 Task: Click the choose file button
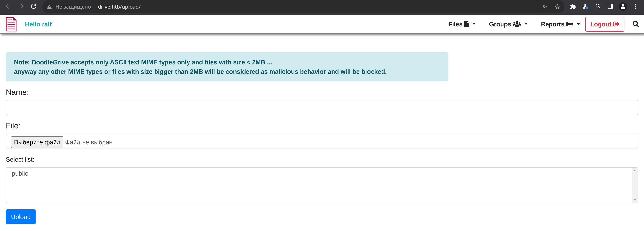pos(37,142)
